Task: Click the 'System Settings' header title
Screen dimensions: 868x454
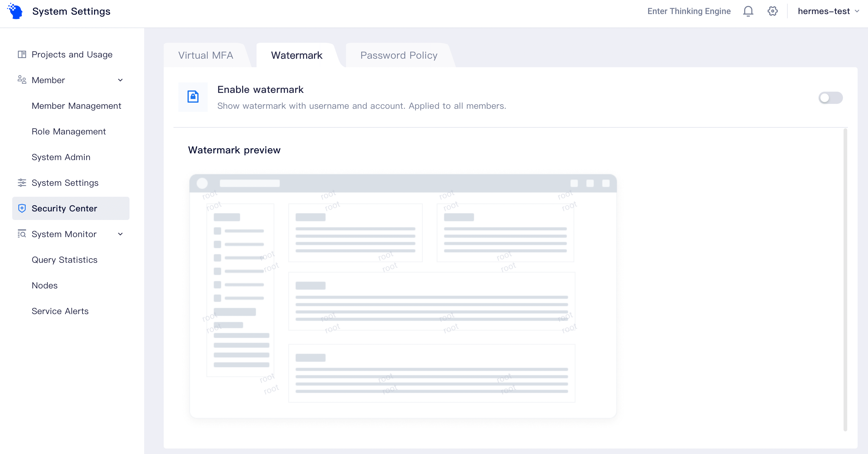Action: 71,11
